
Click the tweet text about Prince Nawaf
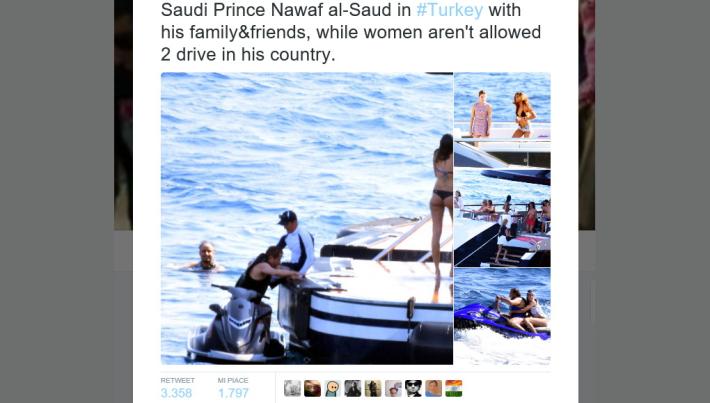coord(351,32)
